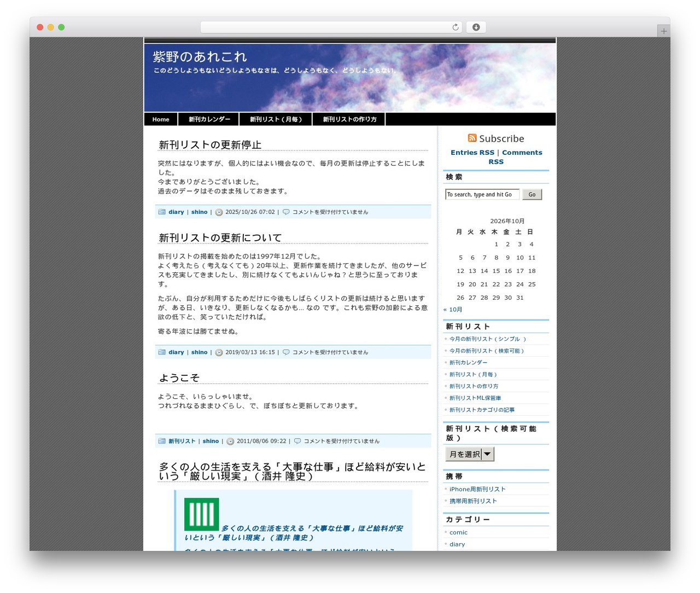Open post title 新刊リストの更新について

220,238
